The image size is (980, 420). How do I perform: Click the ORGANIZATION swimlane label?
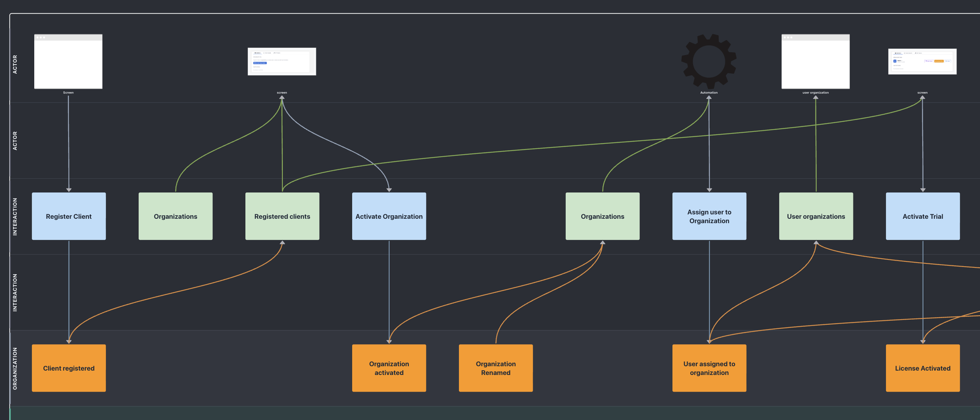(15, 369)
